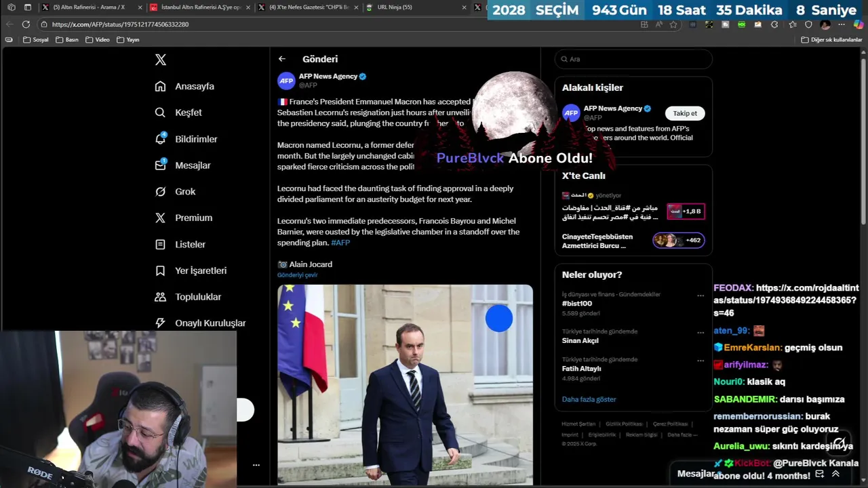Open new message compose icon in Mesajlar
The width and height of the screenshot is (868, 488).
pos(819,474)
